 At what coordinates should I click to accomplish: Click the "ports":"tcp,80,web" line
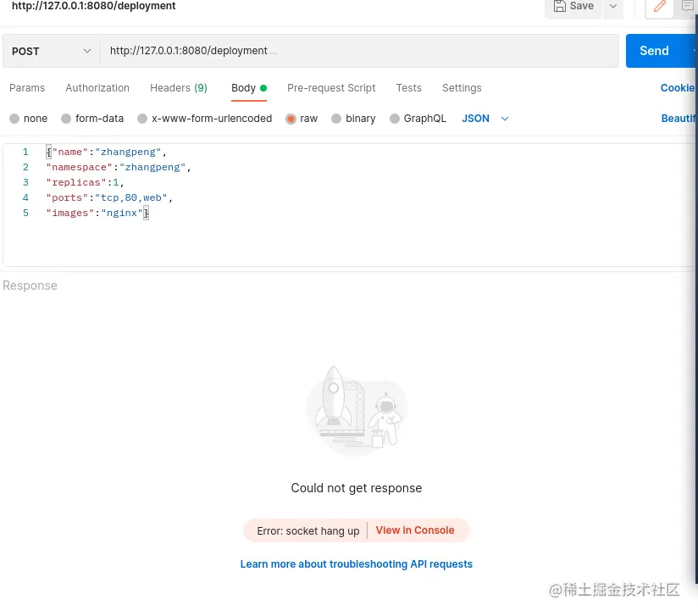coord(109,197)
